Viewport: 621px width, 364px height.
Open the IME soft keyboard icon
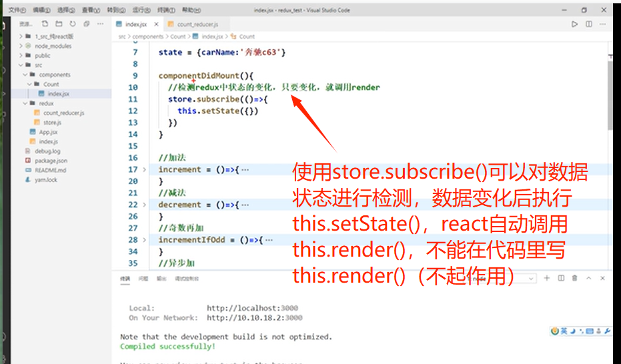pos(590,331)
